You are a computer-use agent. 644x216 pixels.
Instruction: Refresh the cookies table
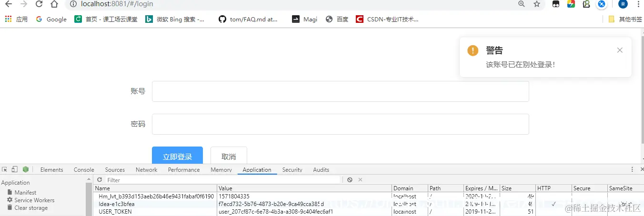100,180
